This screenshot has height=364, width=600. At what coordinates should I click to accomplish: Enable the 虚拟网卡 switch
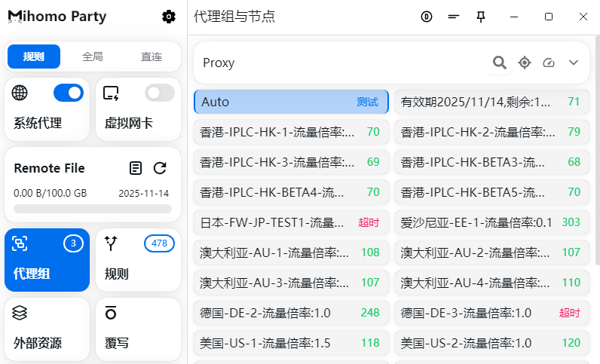tap(160, 93)
